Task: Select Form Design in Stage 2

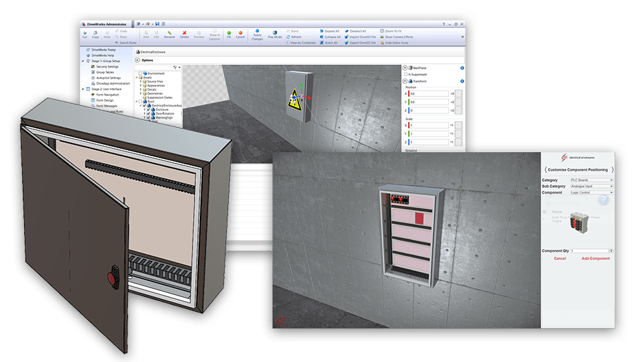Action: 105,101
